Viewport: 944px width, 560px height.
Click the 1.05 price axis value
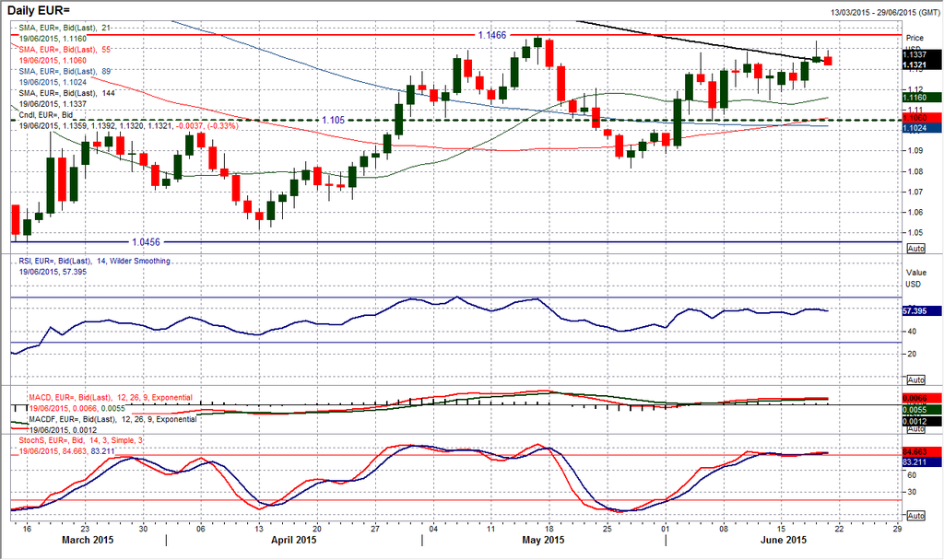(x=914, y=233)
